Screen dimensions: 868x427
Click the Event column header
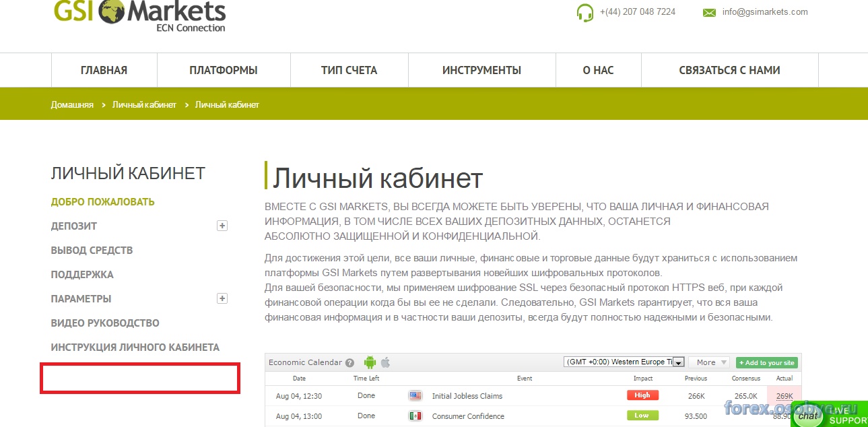[x=525, y=379]
